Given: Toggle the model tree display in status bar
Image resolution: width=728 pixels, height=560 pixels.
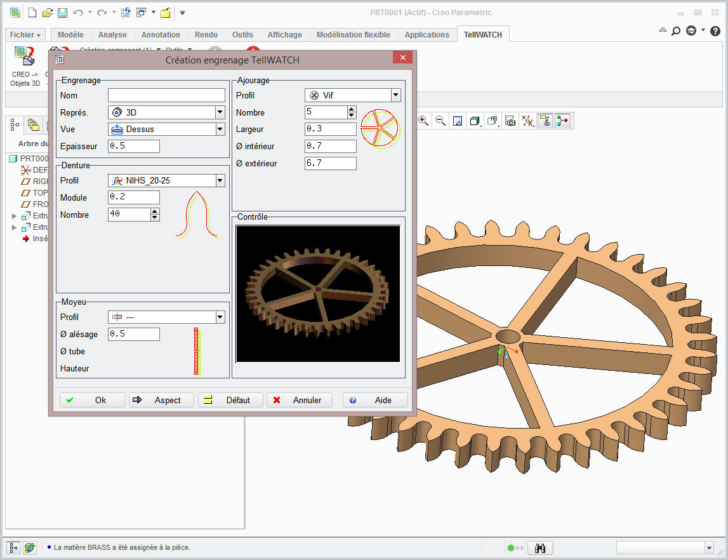Looking at the screenshot, I should (x=14, y=547).
